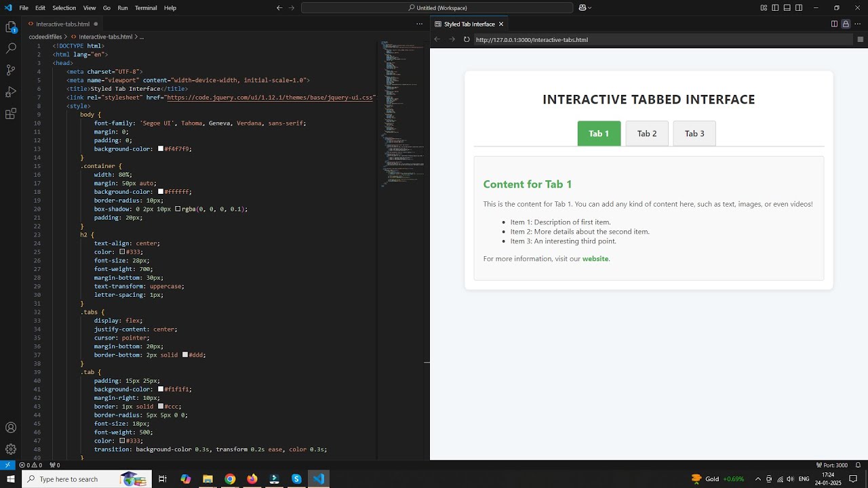Open the Selection menu

(64, 7)
